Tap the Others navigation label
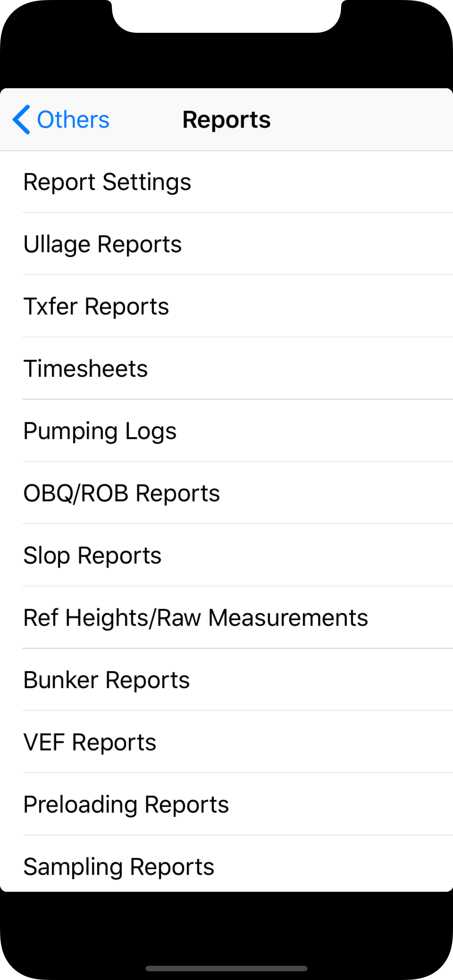 pyautogui.click(x=73, y=120)
